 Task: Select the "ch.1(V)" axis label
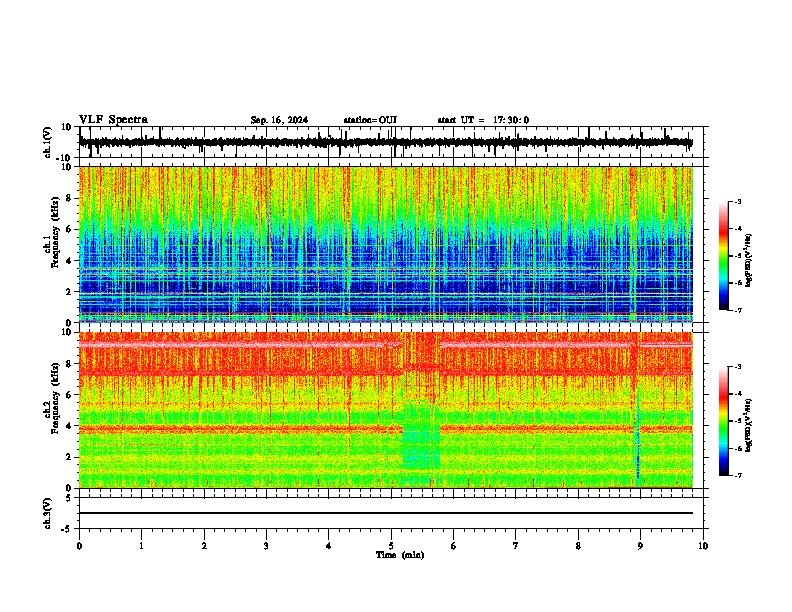coord(48,142)
